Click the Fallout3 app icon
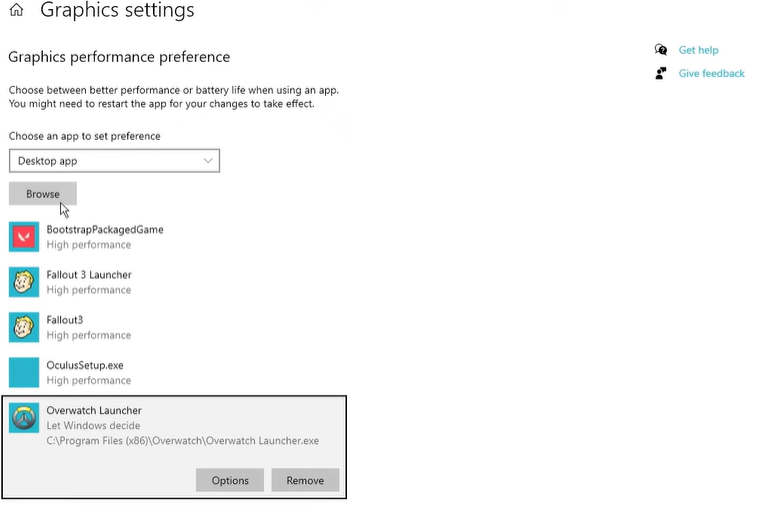 (24, 327)
